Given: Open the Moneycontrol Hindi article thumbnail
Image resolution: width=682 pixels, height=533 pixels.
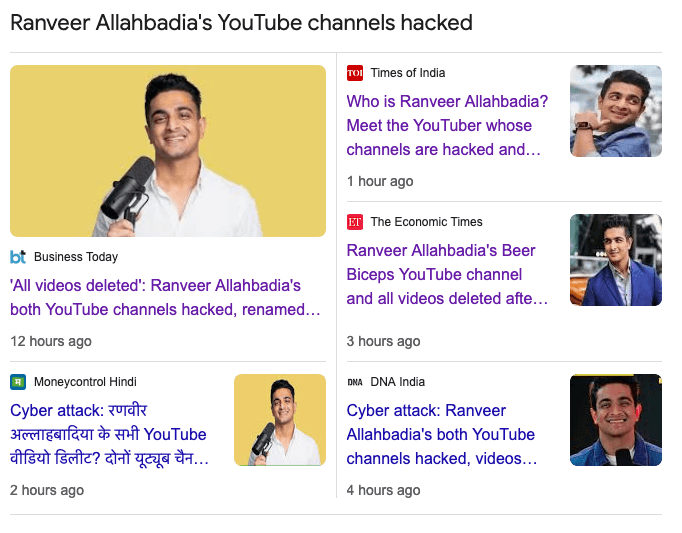Looking at the screenshot, I should pyautogui.click(x=279, y=420).
